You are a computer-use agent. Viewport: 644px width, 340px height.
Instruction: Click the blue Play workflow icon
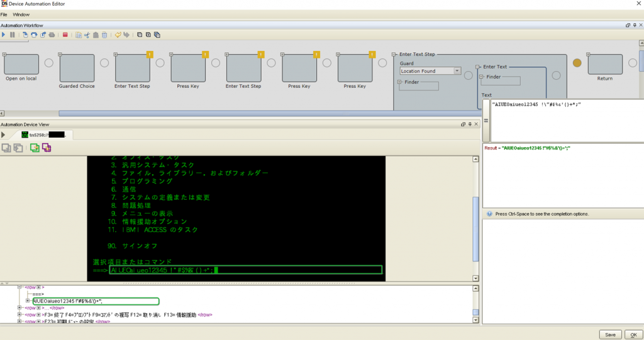(4, 35)
